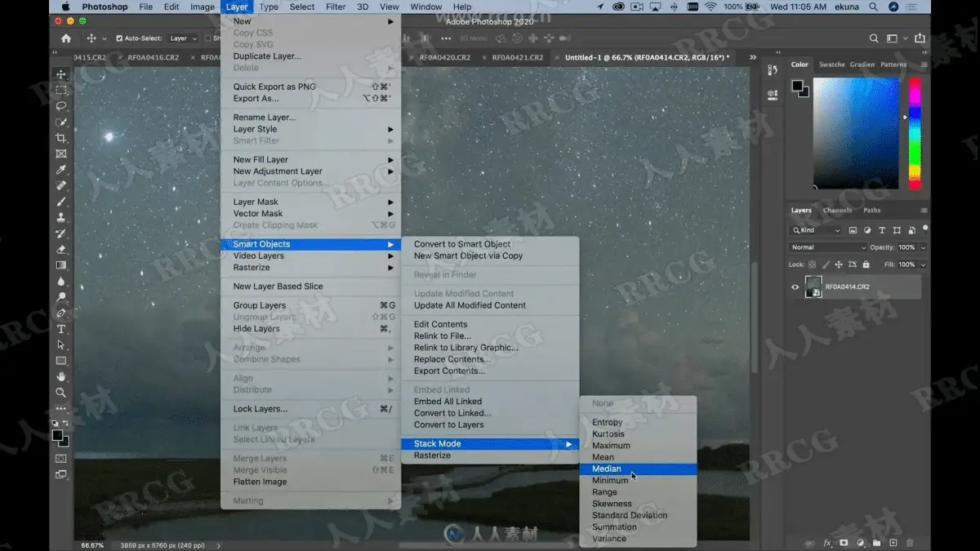This screenshot has width=980, height=551.
Task: Create a new layer icon
Action: pos(893,542)
